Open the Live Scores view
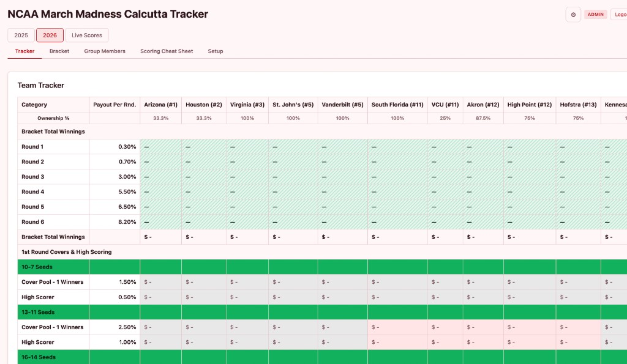The width and height of the screenshot is (627, 364). pos(86,35)
